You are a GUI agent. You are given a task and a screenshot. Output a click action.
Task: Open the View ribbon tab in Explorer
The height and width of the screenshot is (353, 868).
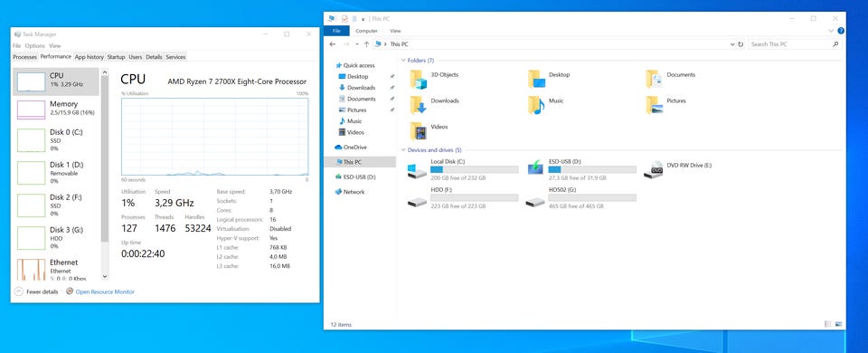[x=395, y=31]
